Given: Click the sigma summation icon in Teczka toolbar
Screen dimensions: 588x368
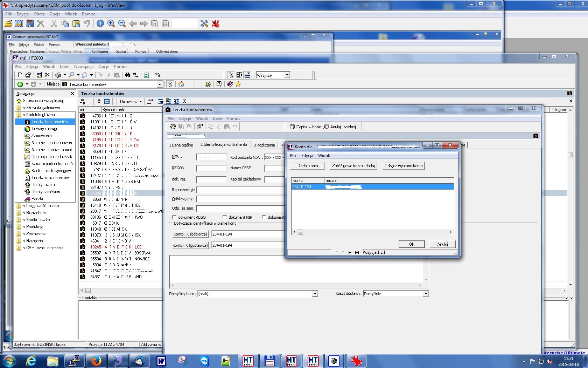Looking at the screenshot, I should 184,101.
